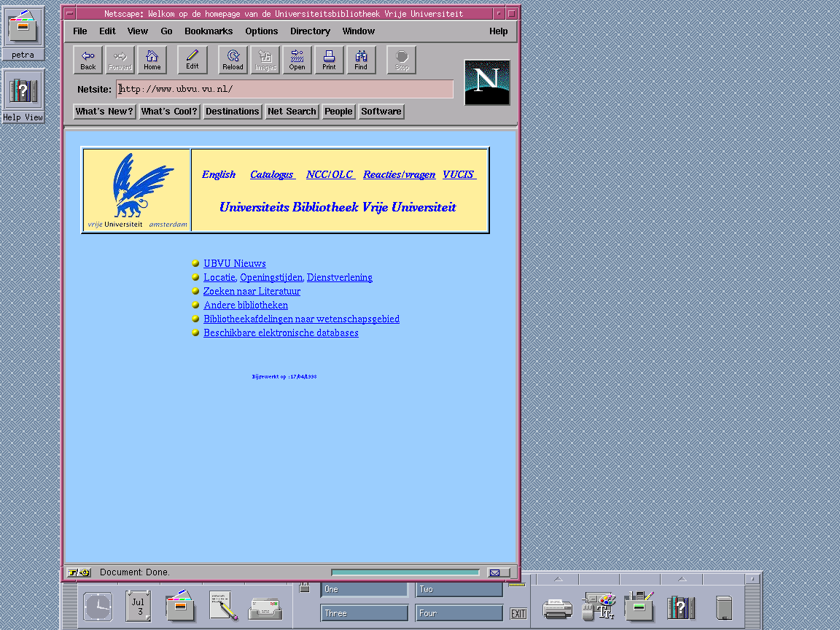Screen dimensions: 840x630
Task: Open the Netscape window menu button
Action: click(x=70, y=13)
